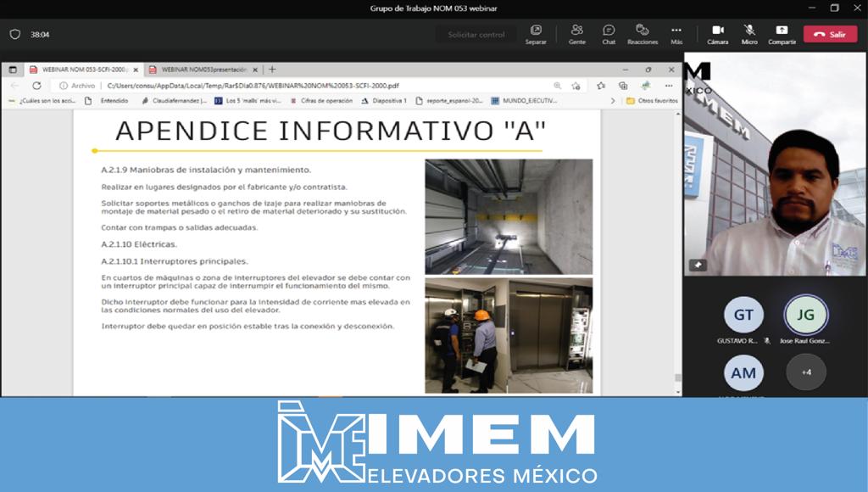868x492 pixels.
Task: Click the pin icon on speaker video
Action: [698, 265]
